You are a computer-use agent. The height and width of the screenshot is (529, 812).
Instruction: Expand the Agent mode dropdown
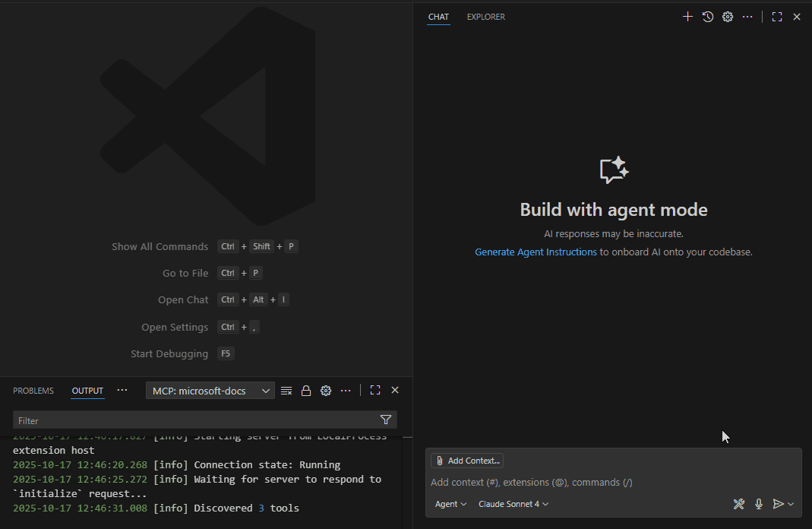(450, 504)
